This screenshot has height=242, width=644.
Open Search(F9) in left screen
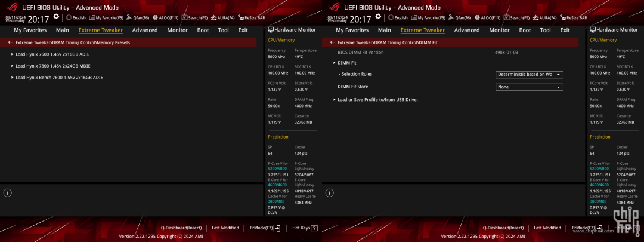(x=194, y=18)
